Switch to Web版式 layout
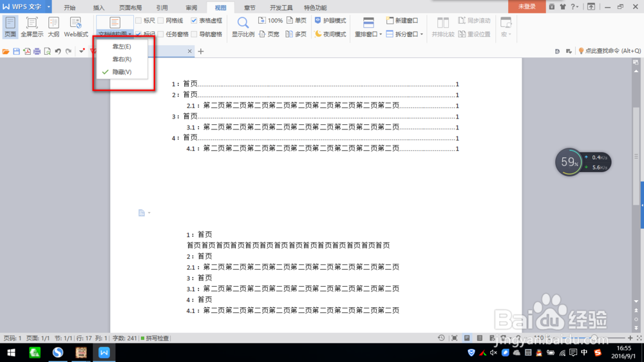This screenshot has width=644, height=362. coord(76,26)
